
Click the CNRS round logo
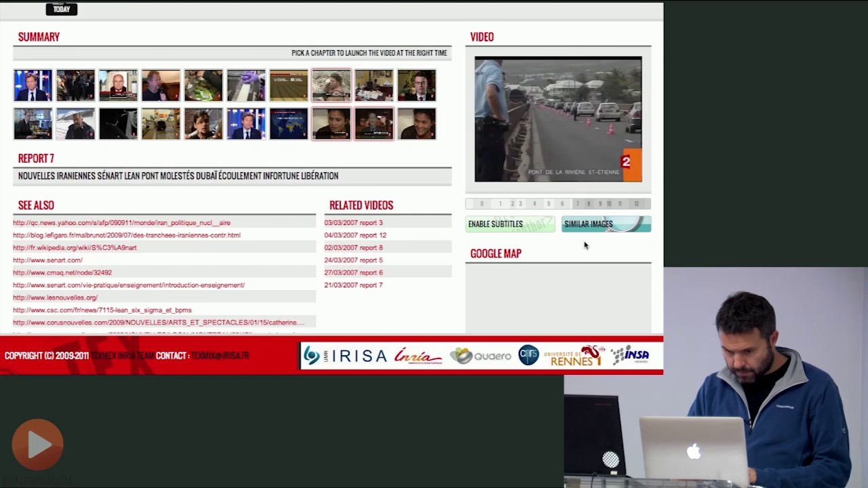[528, 355]
